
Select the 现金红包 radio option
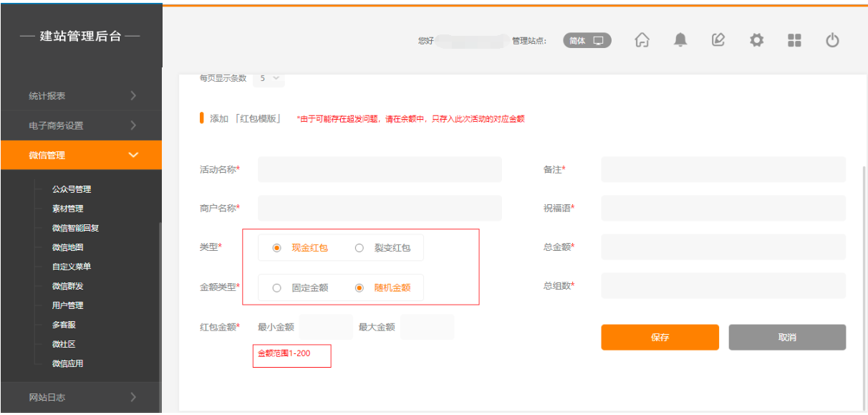(x=276, y=248)
